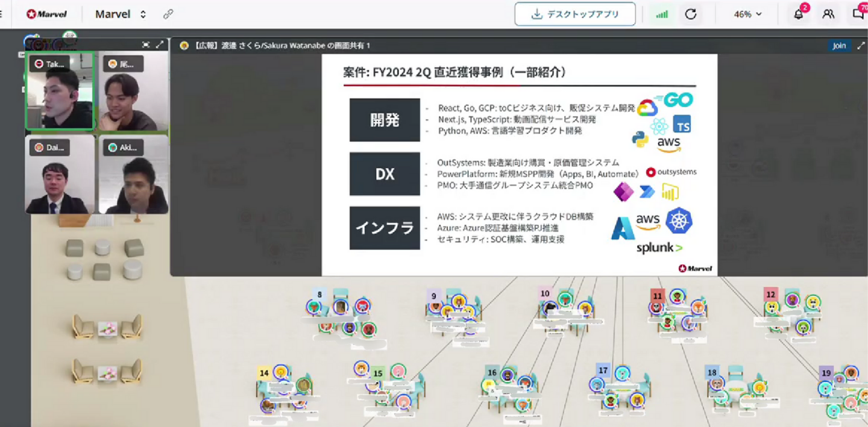Image resolution: width=868 pixels, height=427 pixels.
Task: Click the React atom logo on slide
Action: 659,126
